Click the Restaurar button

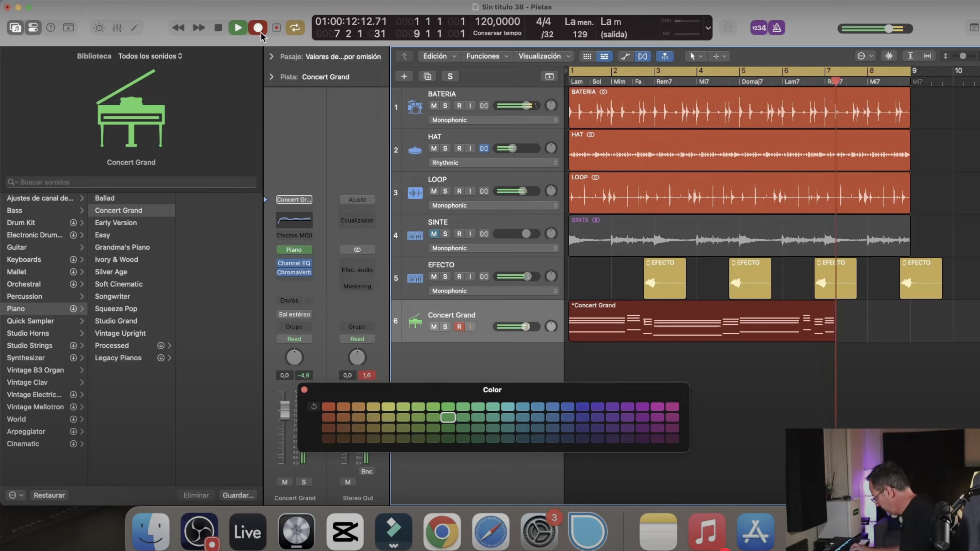(x=49, y=495)
